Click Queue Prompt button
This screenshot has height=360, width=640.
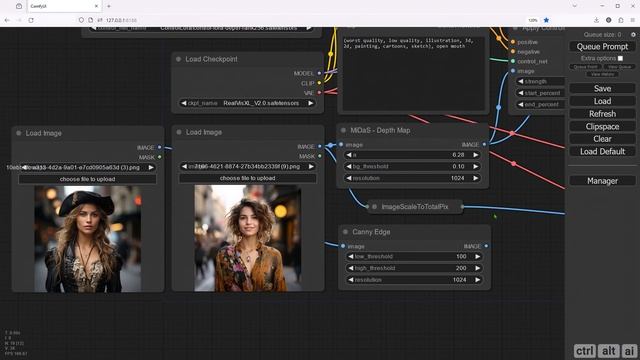tap(602, 47)
